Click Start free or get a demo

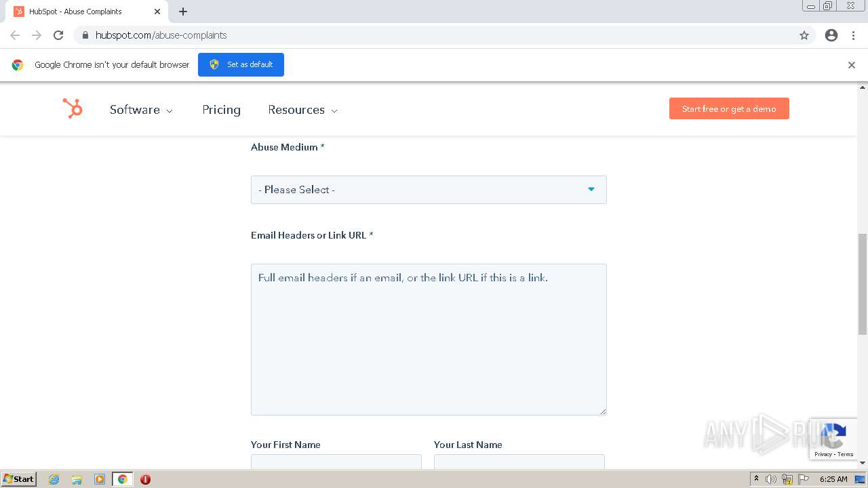(x=729, y=108)
